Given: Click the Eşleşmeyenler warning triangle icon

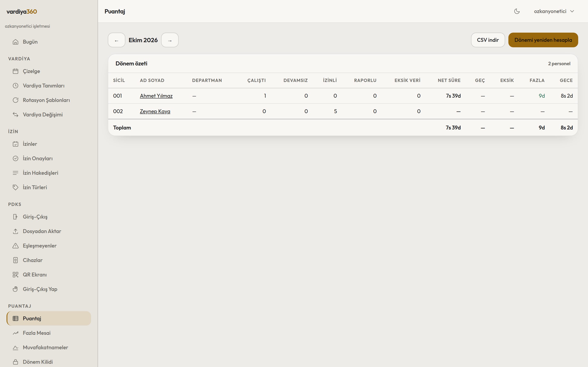Looking at the screenshot, I should click(16, 246).
